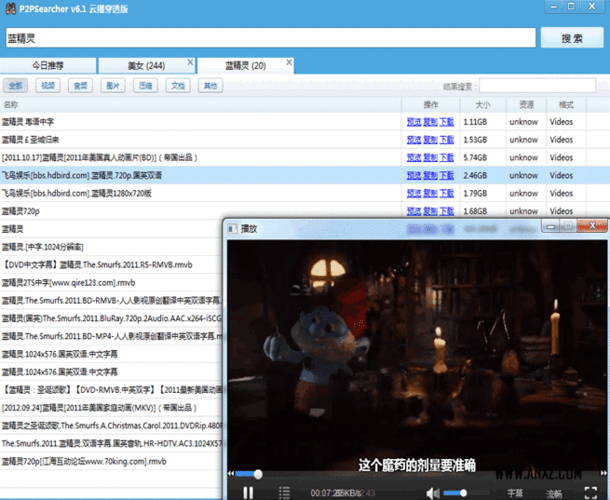
Task: Click 复制 for the 1.68GB row
Action: [430, 211]
